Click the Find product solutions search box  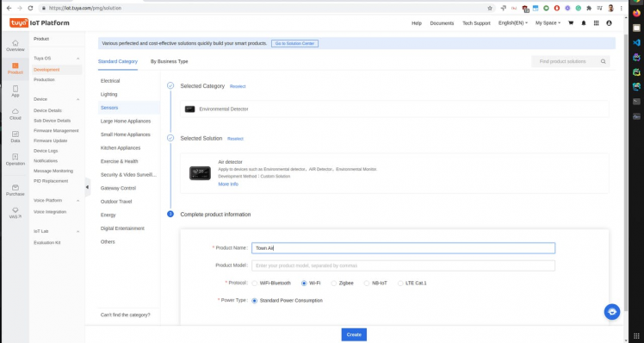[570, 61]
